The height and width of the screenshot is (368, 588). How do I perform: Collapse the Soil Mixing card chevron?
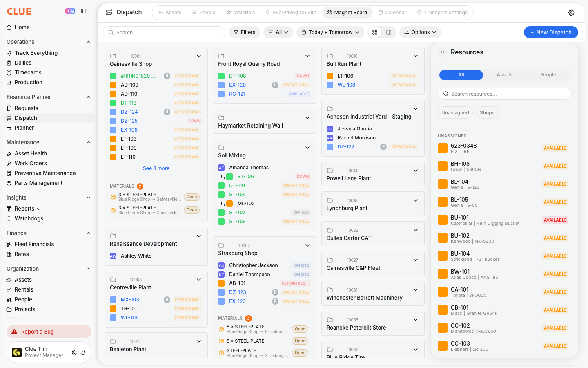307,148
